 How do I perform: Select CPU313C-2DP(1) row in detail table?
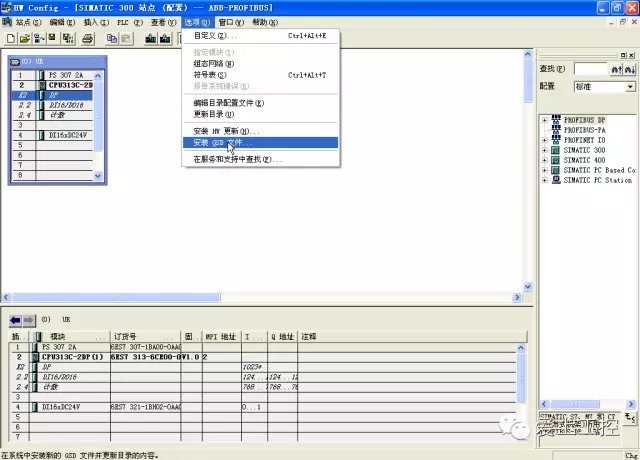click(263, 357)
